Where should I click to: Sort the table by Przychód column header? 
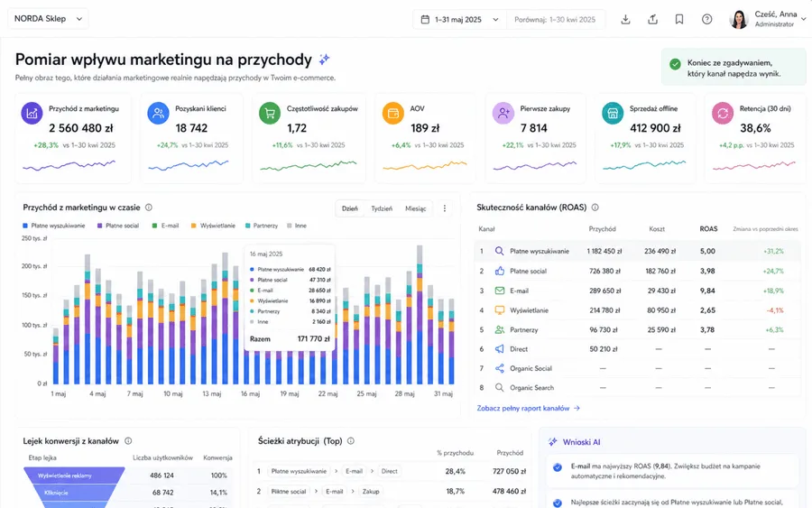coord(603,229)
